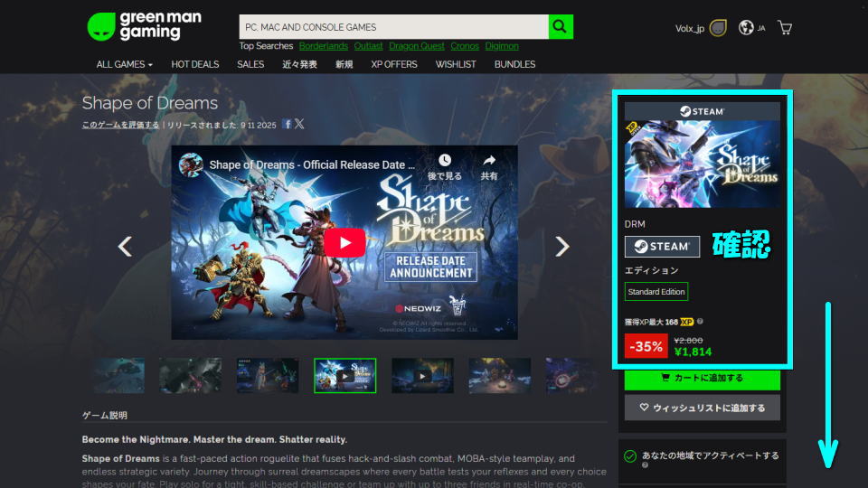Select the Standard Edition option
The image size is (868, 488).
pyautogui.click(x=656, y=292)
